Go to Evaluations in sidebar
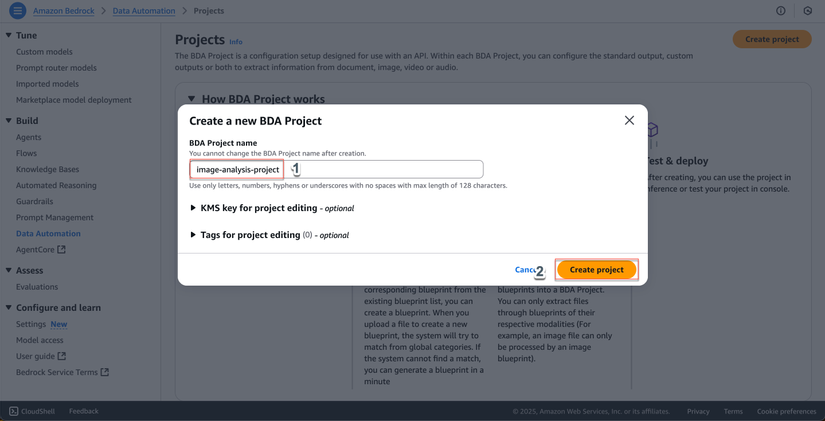The image size is (825, 421). (x=37, y=287)
